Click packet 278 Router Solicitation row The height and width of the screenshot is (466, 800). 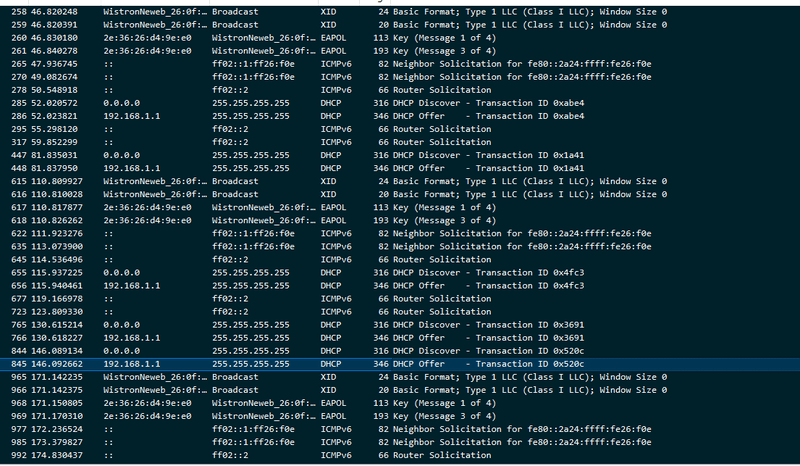400,89
